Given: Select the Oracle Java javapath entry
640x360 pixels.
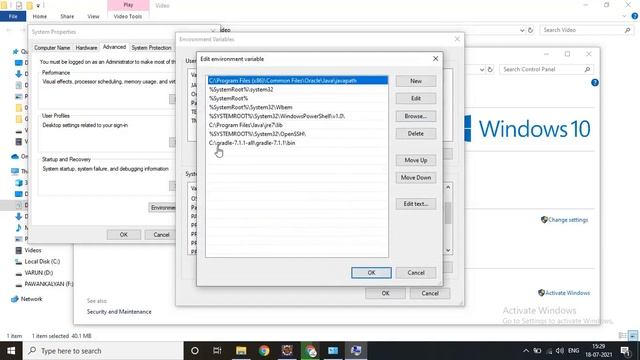Looking at the screenshot, I should (298, 80).
